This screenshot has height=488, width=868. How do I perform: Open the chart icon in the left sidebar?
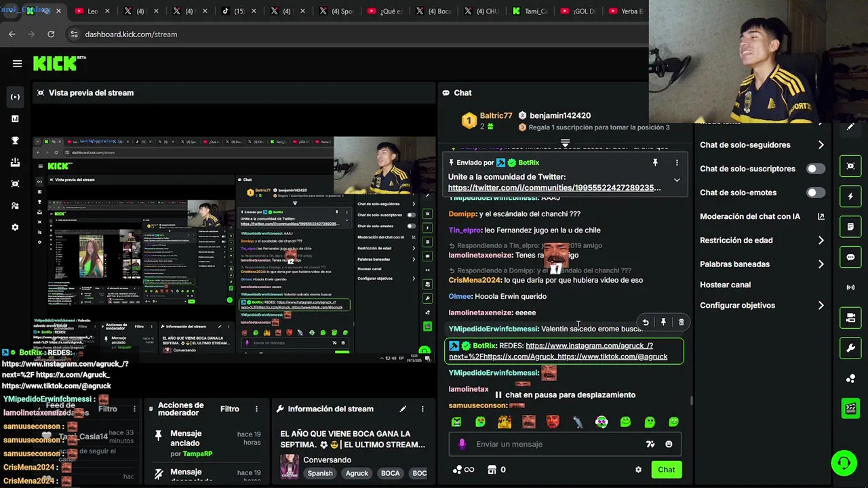click(x=15, y=119)
